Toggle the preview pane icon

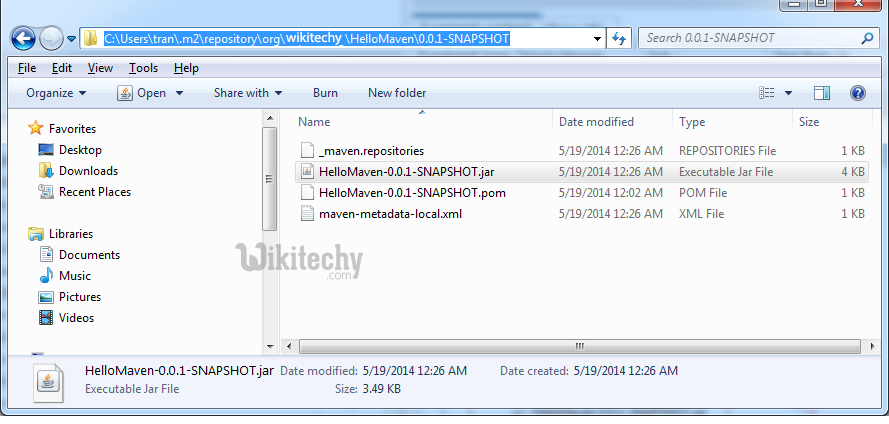click(x=822, y=93)
